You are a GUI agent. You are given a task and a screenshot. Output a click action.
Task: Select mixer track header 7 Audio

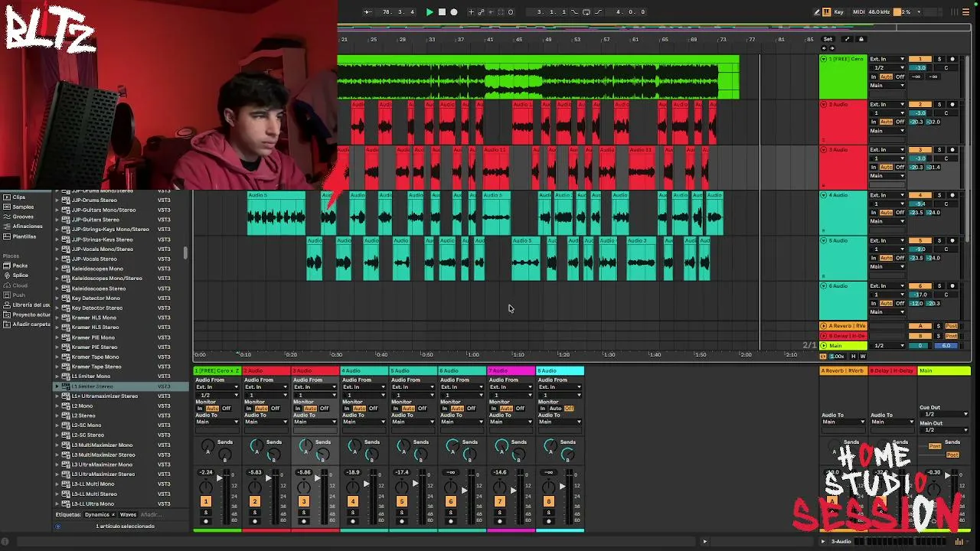pos(511,371)
